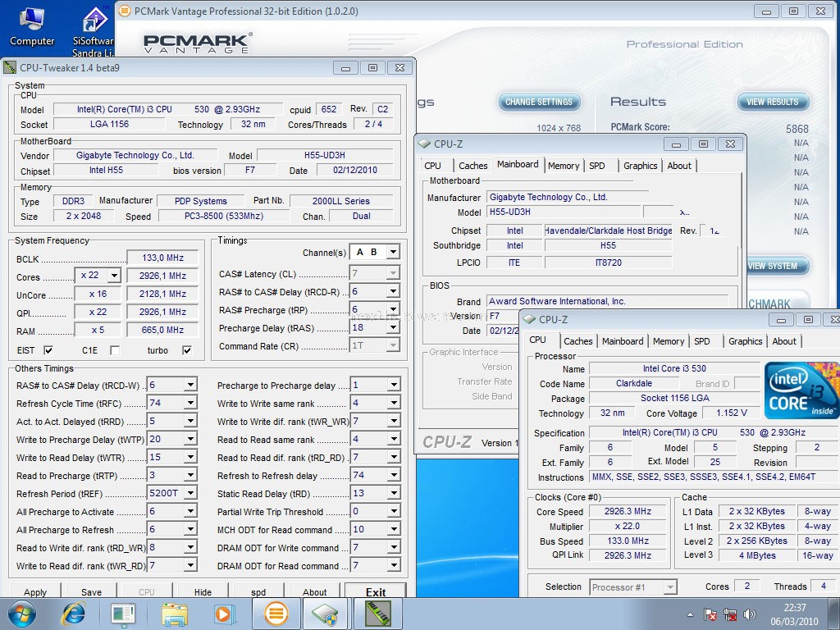Open Static Read Delay (tRD) dropdown
Viewport: 840px width, 630px height.
click(x=394, y=493)
